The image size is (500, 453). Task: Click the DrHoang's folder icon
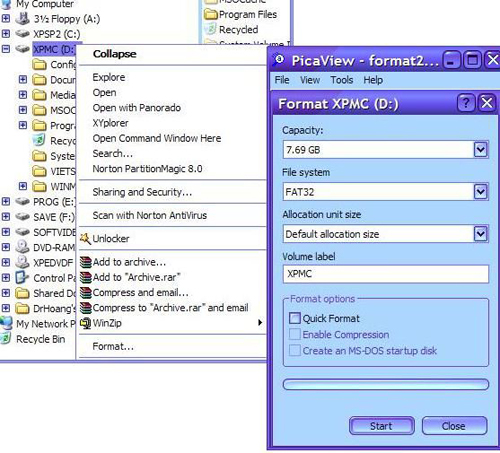point(23,308)
